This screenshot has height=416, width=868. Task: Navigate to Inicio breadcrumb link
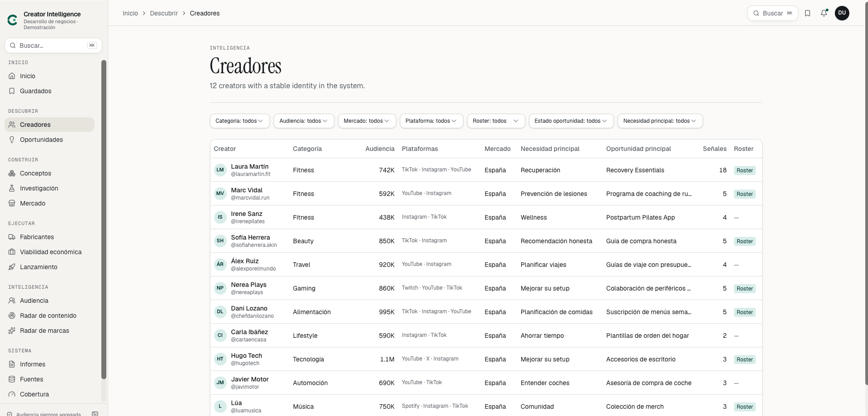tap(130, 13)
